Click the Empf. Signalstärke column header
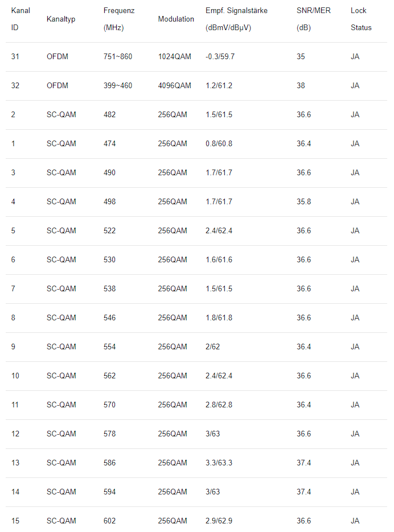 pos(236,19)
